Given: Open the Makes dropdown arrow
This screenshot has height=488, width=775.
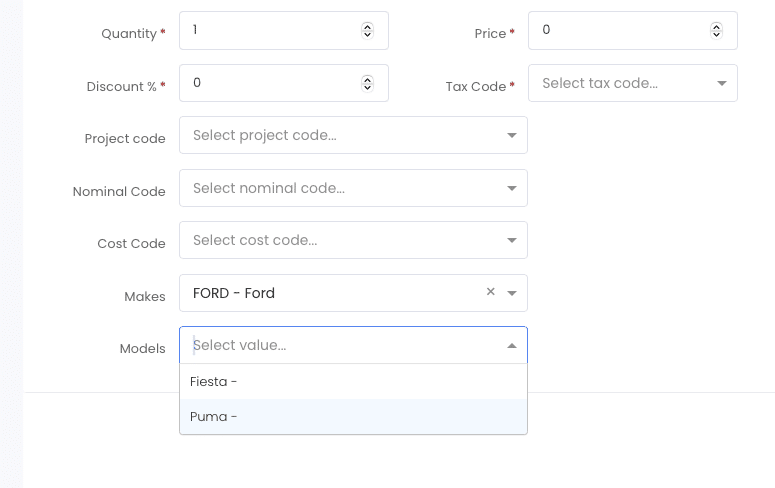Looking at the screenshot, I should point(512,293).
